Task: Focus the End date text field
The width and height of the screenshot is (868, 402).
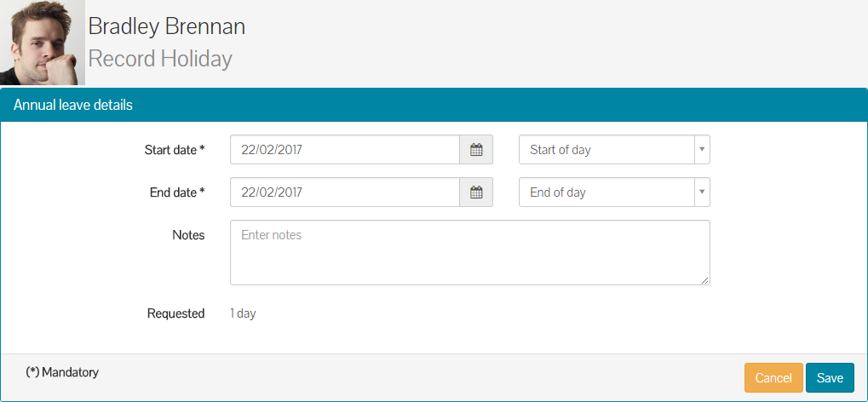Action: [x=345, y=192]
